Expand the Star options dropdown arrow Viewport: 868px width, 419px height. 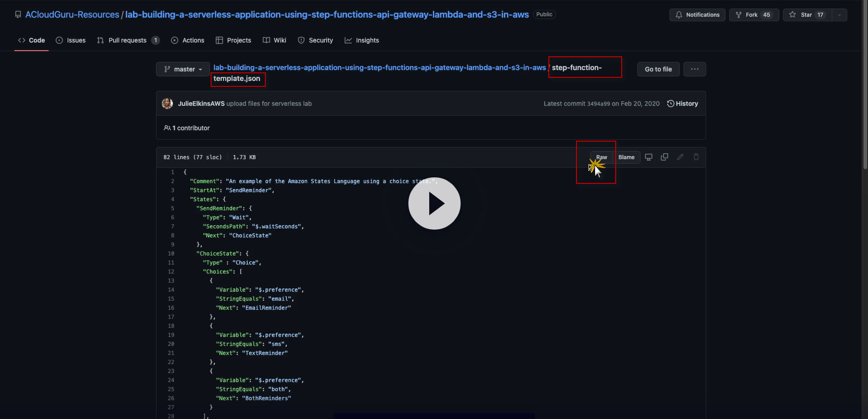pyautogui.click(x=839, y=15)
